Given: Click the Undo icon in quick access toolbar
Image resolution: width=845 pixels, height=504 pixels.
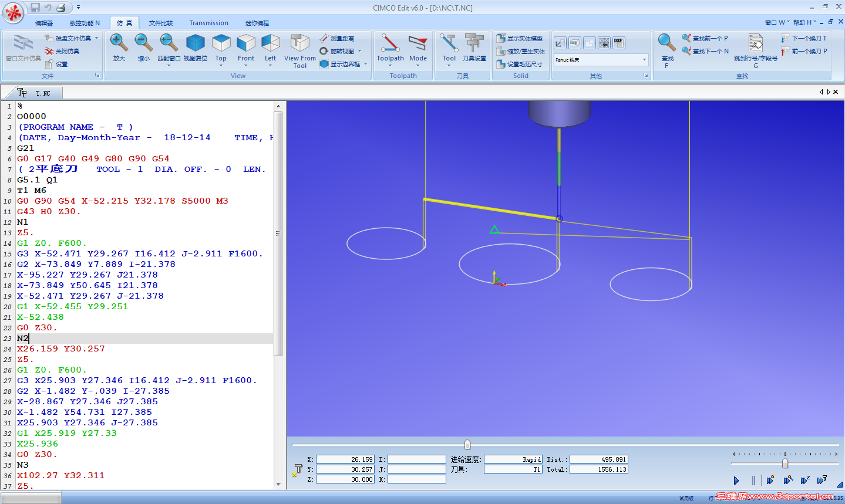Looking at the screenshot, I should pos(48,8).
